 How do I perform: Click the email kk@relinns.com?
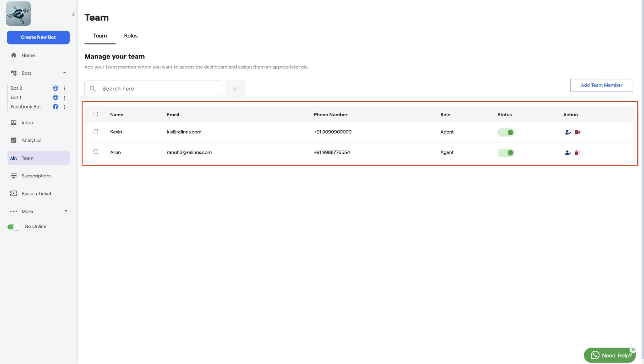tap(184, 132)
